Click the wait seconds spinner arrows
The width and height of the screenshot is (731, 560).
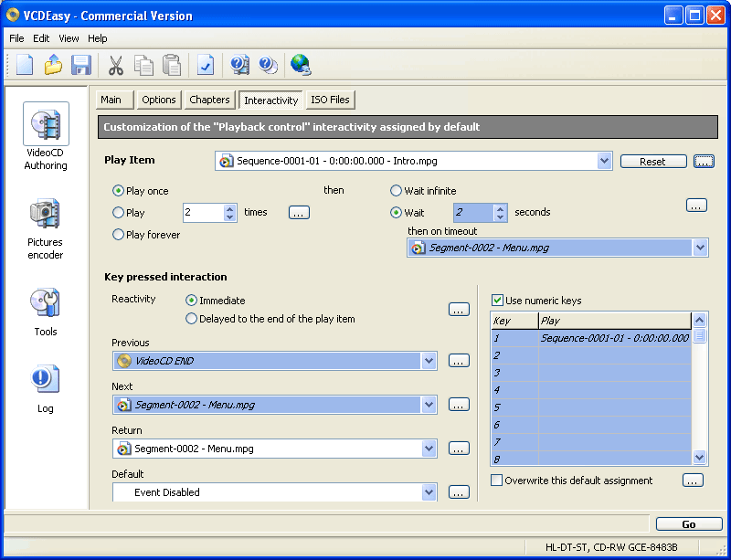(500, 213)
